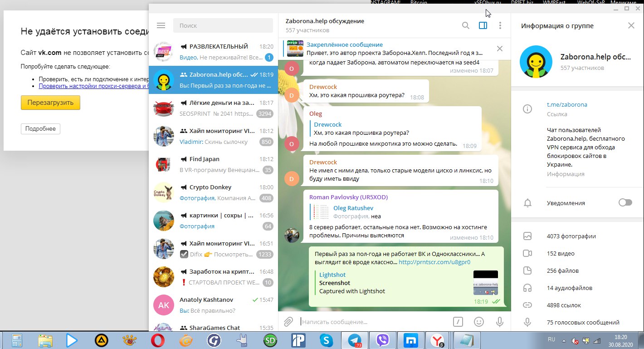Click the Lightshot screenshot preview thumbnail

coord(486,283)
